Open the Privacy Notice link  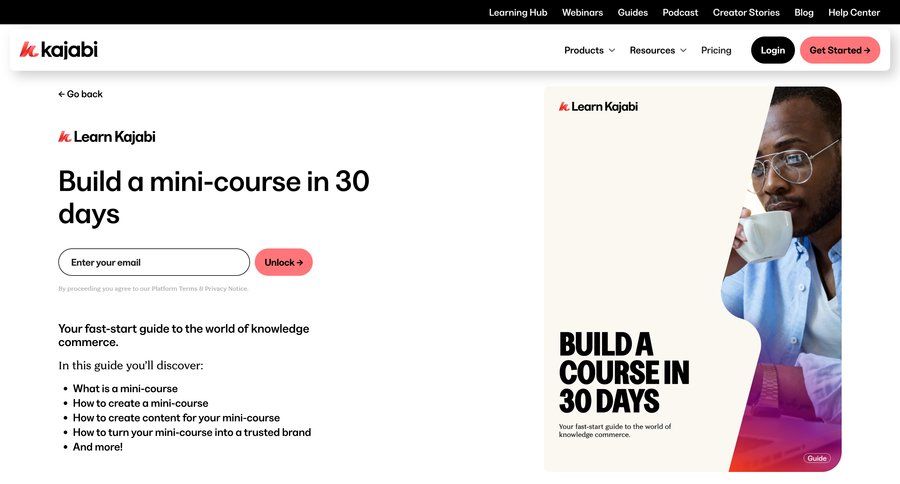pos(226,289)
